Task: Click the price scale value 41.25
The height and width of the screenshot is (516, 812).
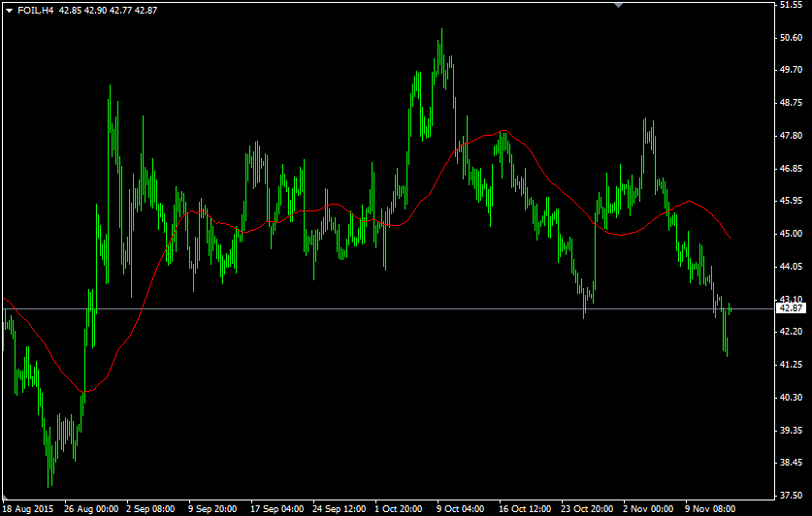Action: [x=792, y=365]
